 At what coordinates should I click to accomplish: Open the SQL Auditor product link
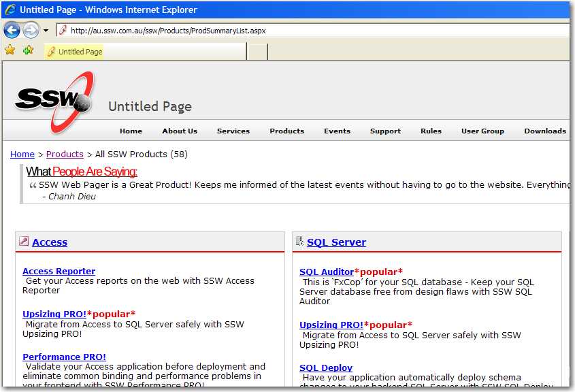[327, 272]
